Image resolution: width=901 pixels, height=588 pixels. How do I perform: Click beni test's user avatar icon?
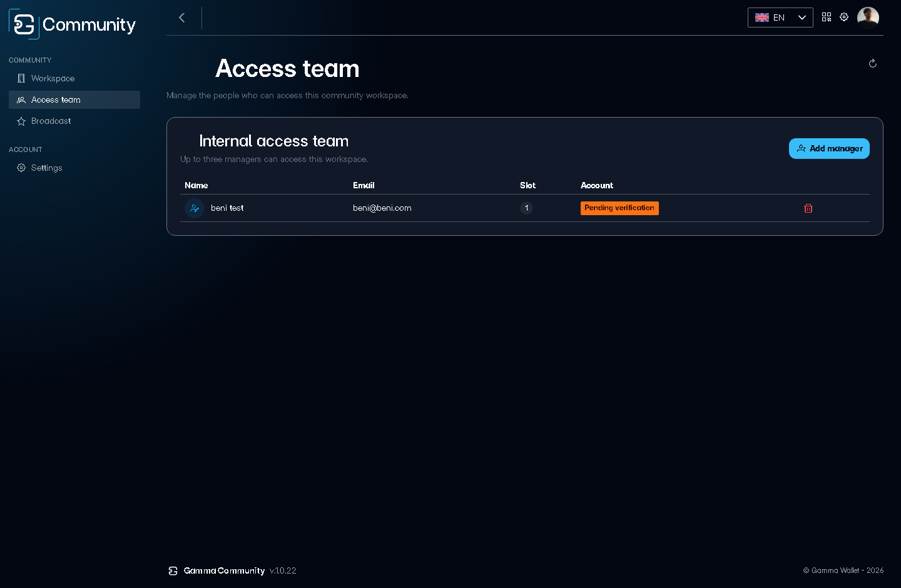[195, 208]
